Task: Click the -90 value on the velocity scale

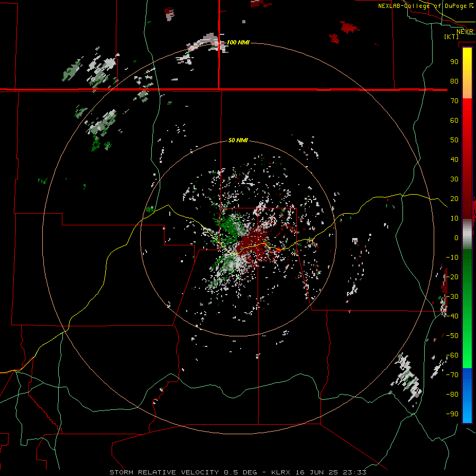Action: click(452, 414)
